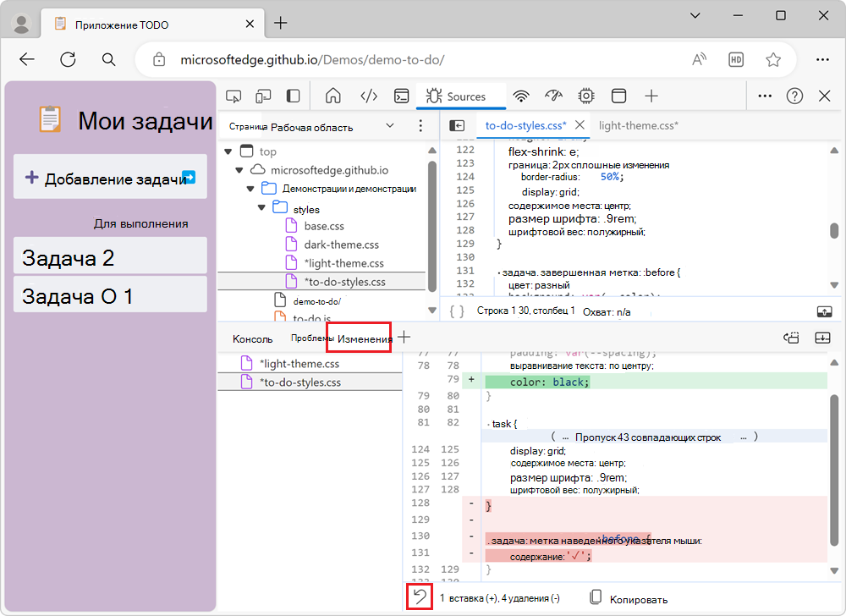Add page to favorites with star icon
This screenshot has height=616, width=846.
click(x=773, y=59)
